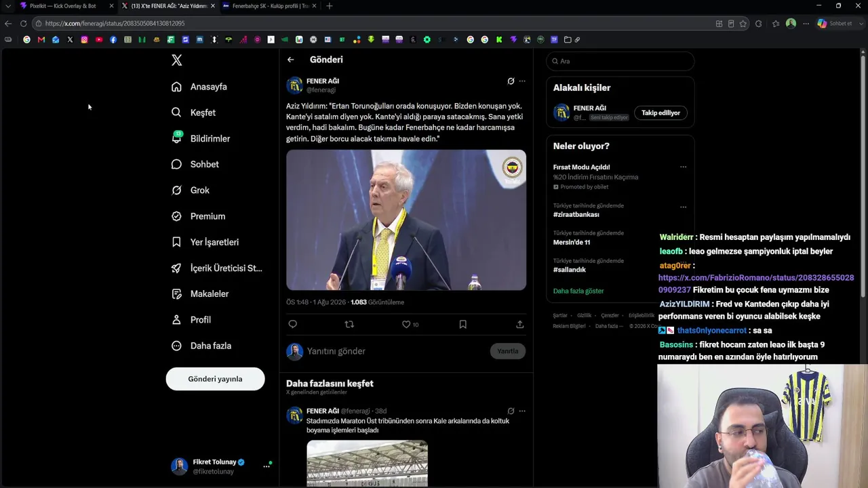Open options for the Fırsat Modu Açıldı promotion

click(x=684, y=167)
